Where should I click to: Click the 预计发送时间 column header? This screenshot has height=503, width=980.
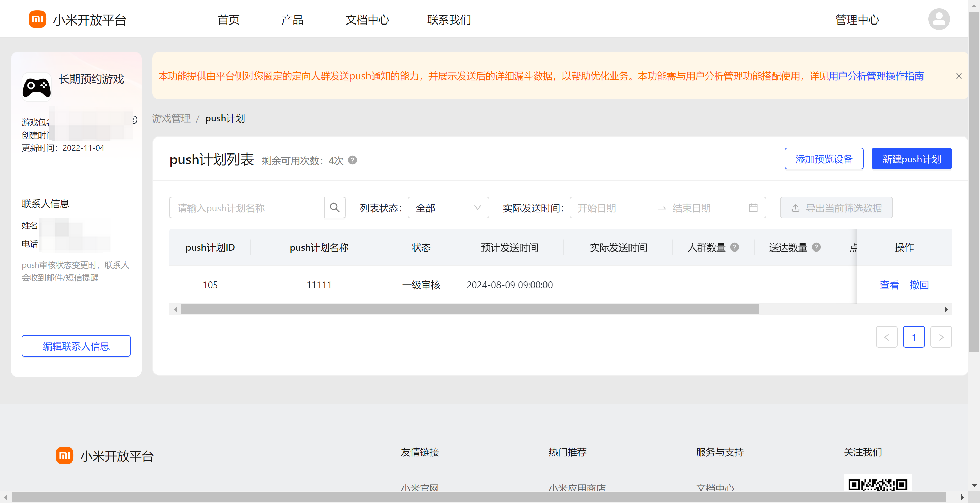509,248
